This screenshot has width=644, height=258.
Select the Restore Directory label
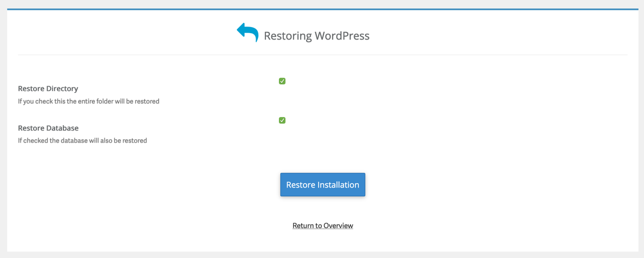(x=48, y=88)
